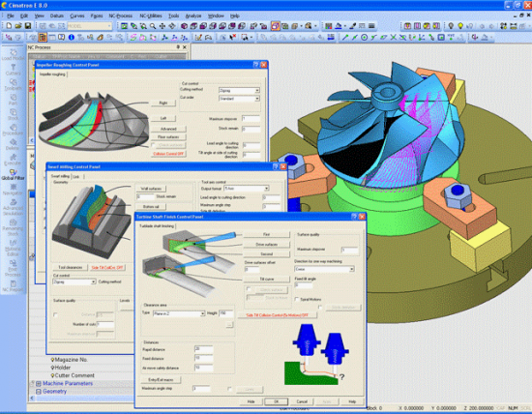Select the magnifier zoom tool icon
This screenshot has width=532, height=414.
coord(153,26)
